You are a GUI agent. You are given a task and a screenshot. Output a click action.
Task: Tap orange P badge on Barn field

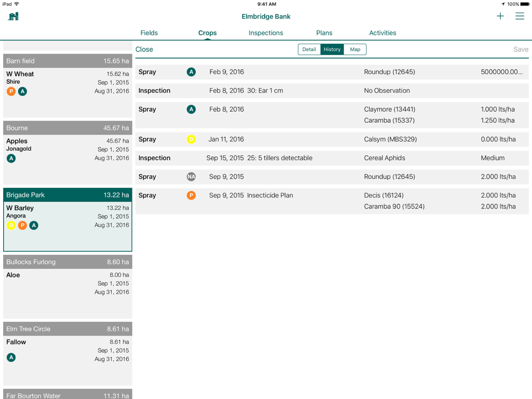pos(11,92)
